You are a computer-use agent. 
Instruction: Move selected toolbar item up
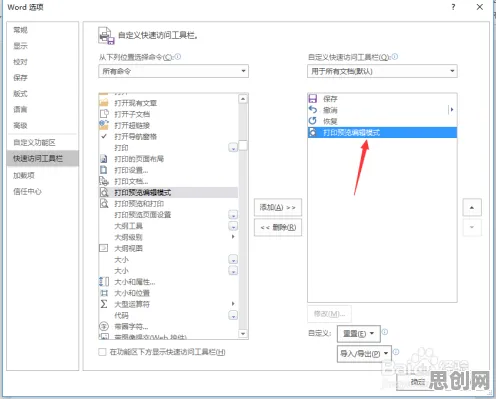click(472, 207)
